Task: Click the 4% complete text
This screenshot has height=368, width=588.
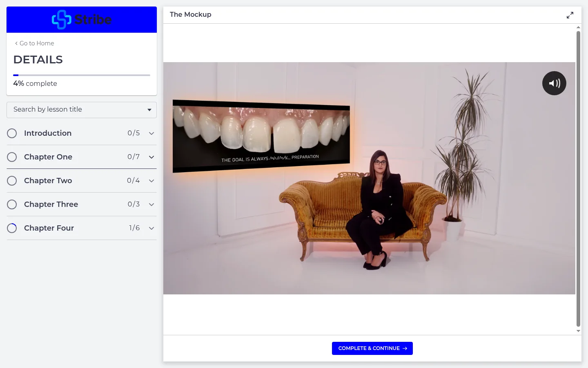Action: coord(35,83)
